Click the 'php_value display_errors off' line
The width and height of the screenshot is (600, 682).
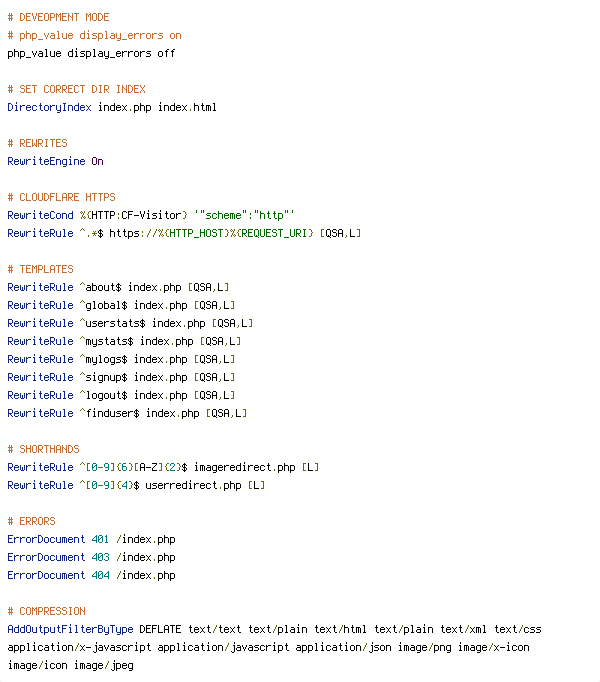coord(91,53)
